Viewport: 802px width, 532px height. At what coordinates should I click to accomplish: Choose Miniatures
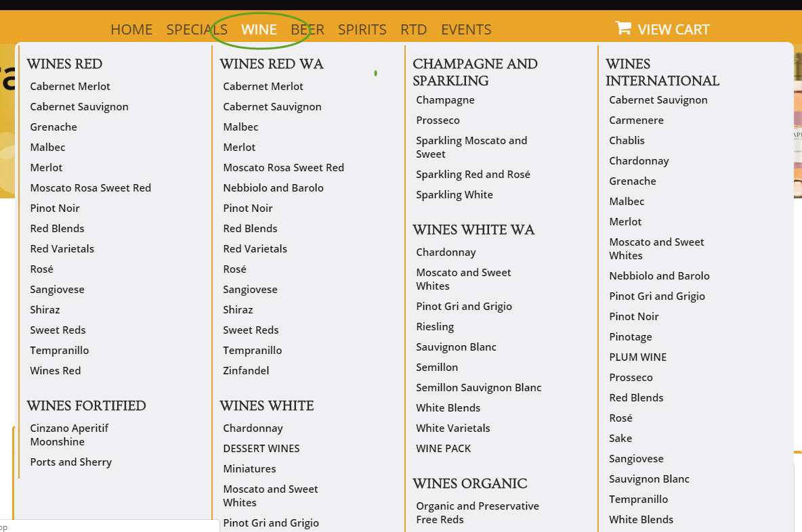(x=249, y=469)
